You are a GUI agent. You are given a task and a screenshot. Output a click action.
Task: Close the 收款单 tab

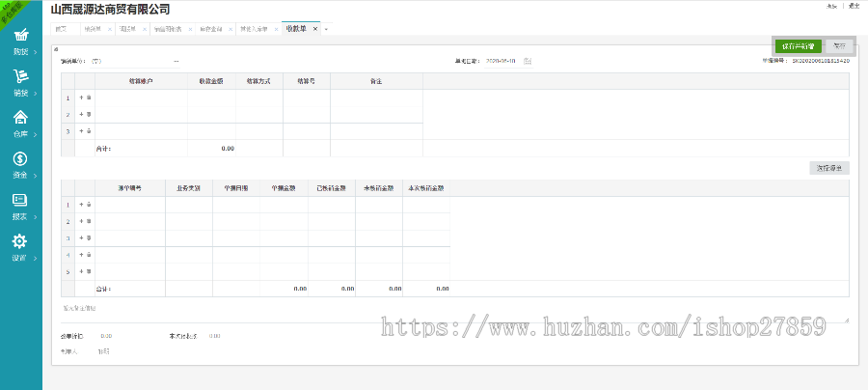pos(315,29)
